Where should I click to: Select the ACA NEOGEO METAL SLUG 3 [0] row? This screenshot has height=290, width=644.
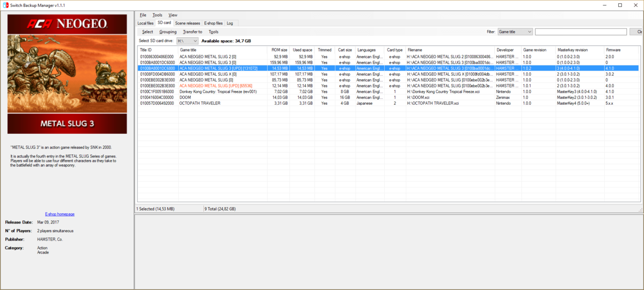pyautogui.click(x=388, y=62)
